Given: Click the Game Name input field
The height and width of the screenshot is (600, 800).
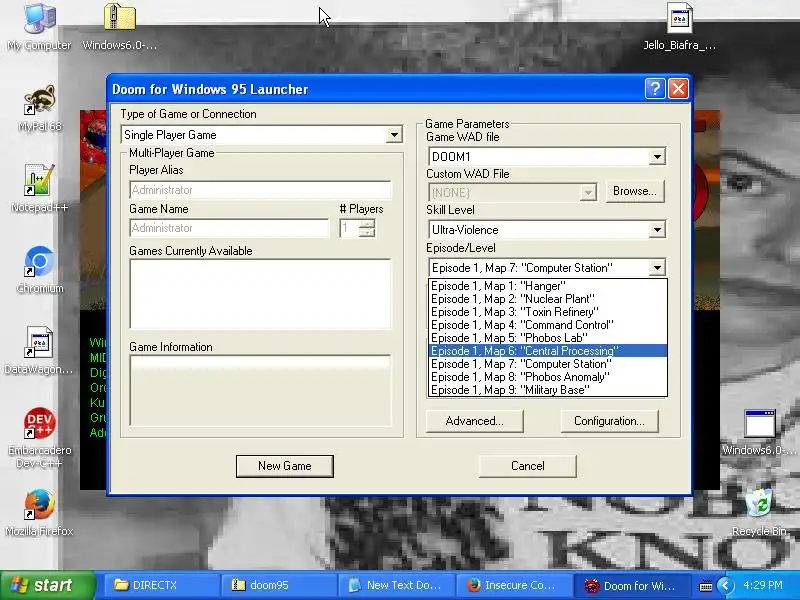Looking at the screenshot, I should [230, 228].
